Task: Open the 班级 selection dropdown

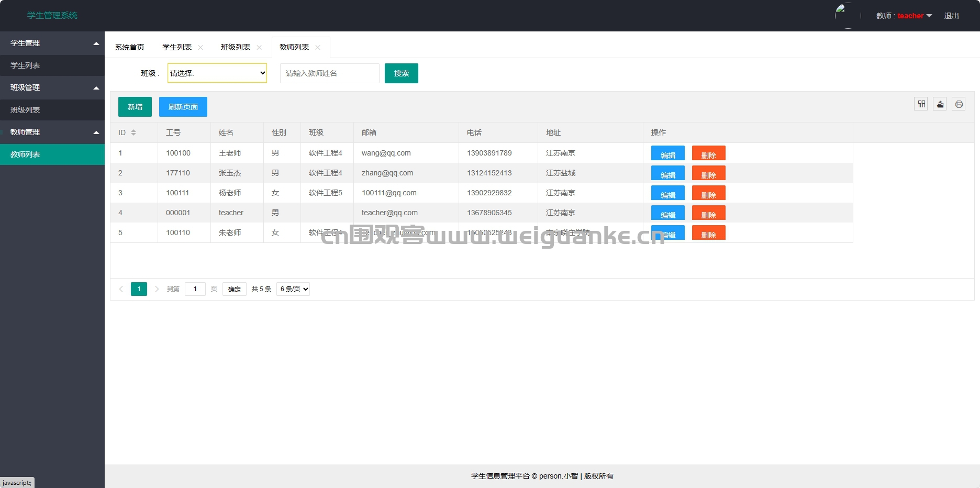Action: point(217,73)
